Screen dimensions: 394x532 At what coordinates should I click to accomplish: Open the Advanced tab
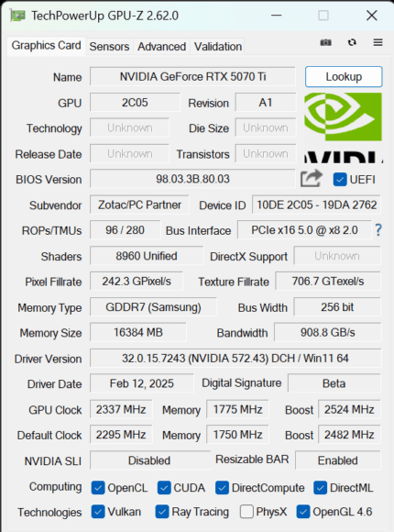point(162,47)
